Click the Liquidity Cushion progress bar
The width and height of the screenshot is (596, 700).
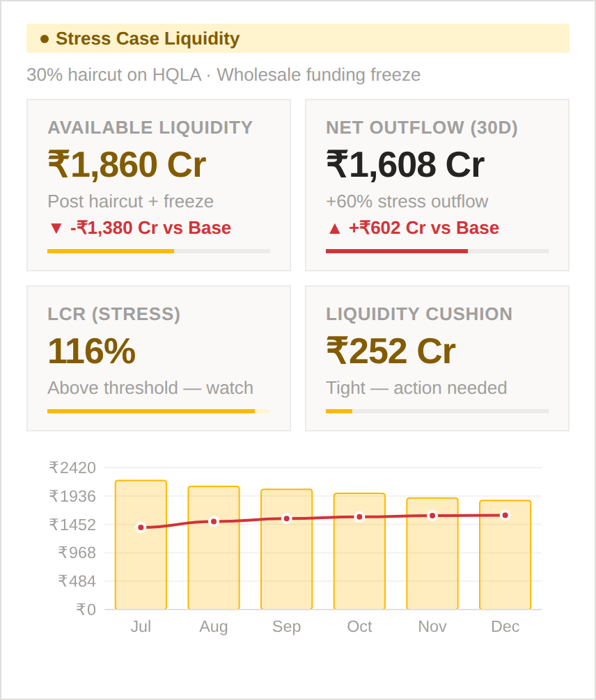click(437, 411)
